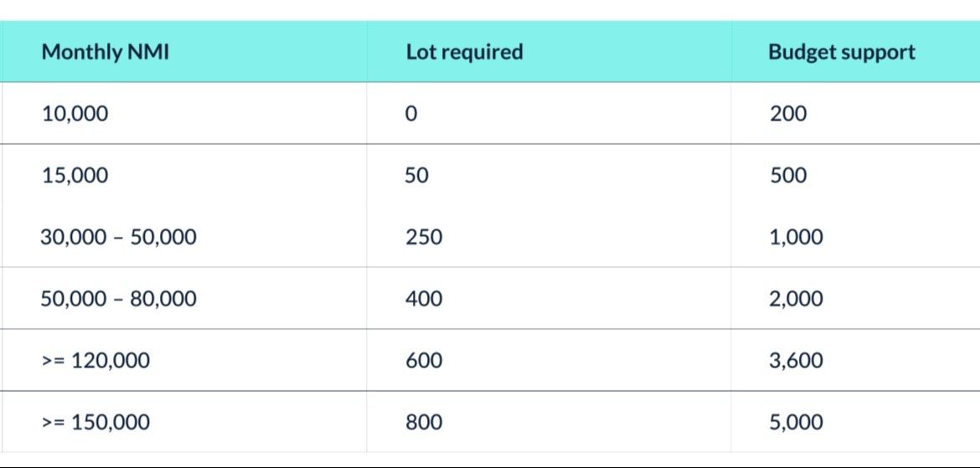The width and height of the screenshot is (980, 468).
Task: Click the 800 lot required cell
Action: coord(423,422)
